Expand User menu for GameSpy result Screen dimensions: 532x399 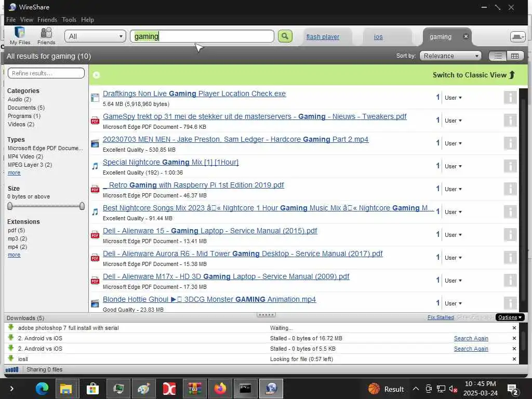tap(453, 121)
